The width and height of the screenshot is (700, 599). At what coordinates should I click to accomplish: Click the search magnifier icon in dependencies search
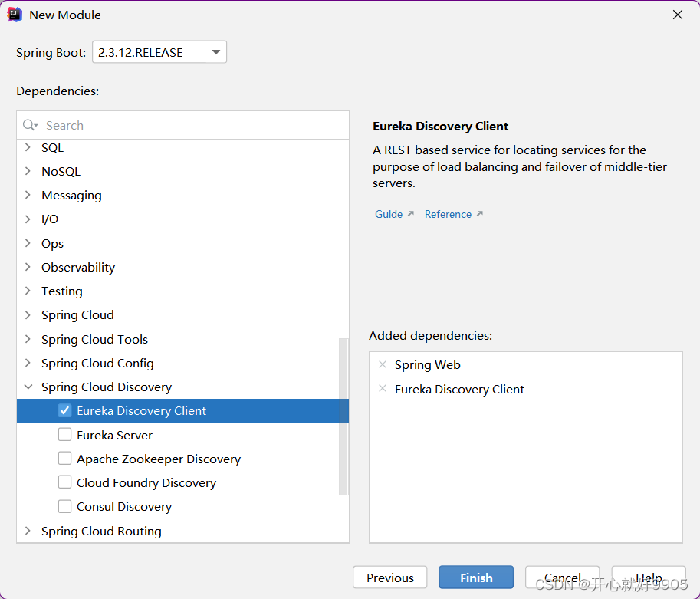[28, 125]
